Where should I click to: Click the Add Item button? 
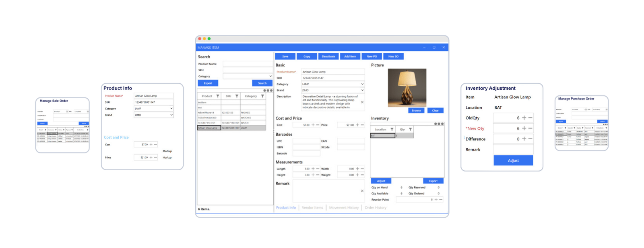click(x=350, y=56)
